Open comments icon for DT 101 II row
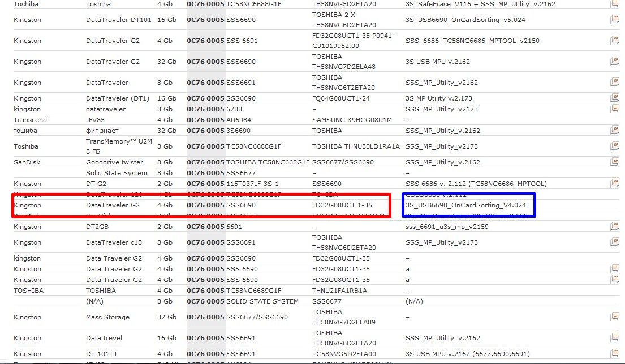Image resolution: width=625 pixels, height=364 pixels. [x=615, y=353]
